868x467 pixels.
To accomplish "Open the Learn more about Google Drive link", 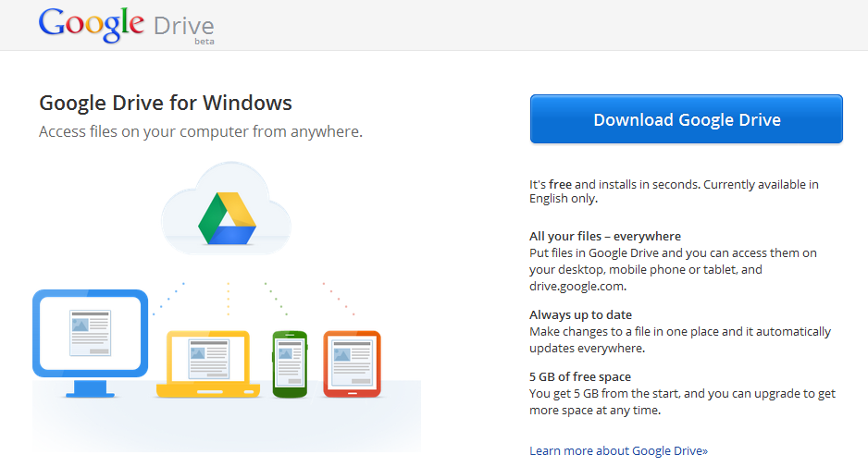I will click(618, 451).
